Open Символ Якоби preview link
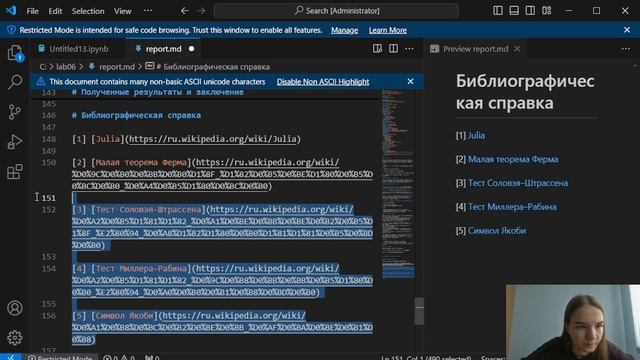This screenshot has height=360, width=640. click(497, 231)
